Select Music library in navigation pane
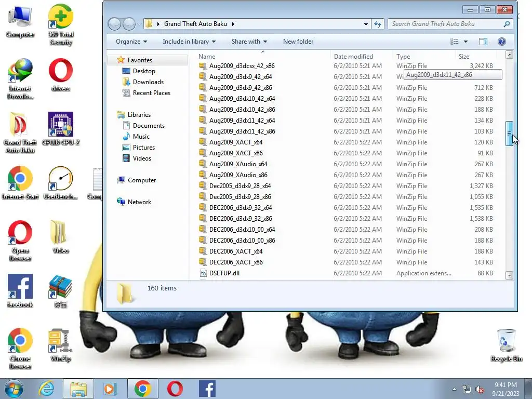The height and width of the screenshot is (399, 532). pos(141,137)
